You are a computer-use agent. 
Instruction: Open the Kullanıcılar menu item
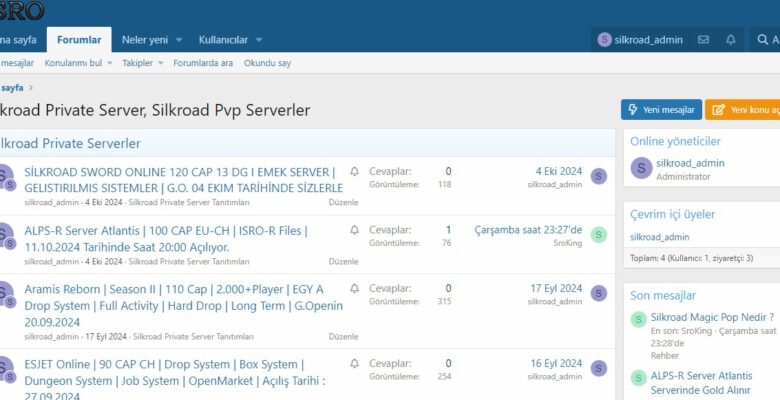223,40
